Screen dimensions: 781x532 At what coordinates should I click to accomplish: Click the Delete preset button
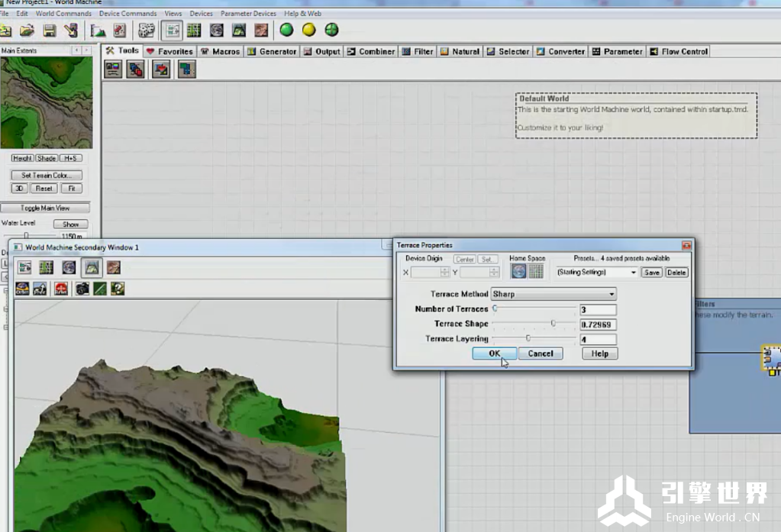[x=676, y=272]
